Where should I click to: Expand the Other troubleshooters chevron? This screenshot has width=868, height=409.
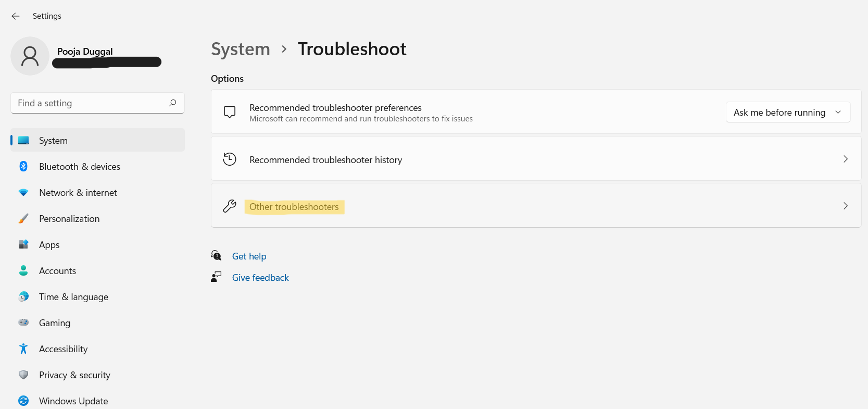click(x=845, y=206)
